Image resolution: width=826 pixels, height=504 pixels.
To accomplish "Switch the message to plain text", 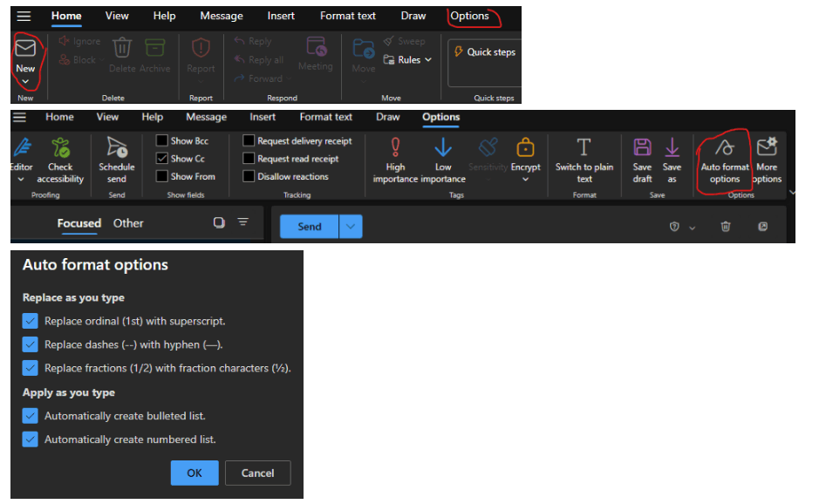I will pyautogui.click(x=584, y=161).
